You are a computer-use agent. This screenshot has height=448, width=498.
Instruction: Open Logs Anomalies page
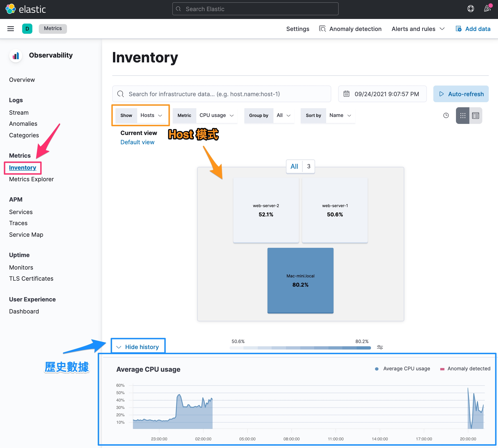click(23, 124)
